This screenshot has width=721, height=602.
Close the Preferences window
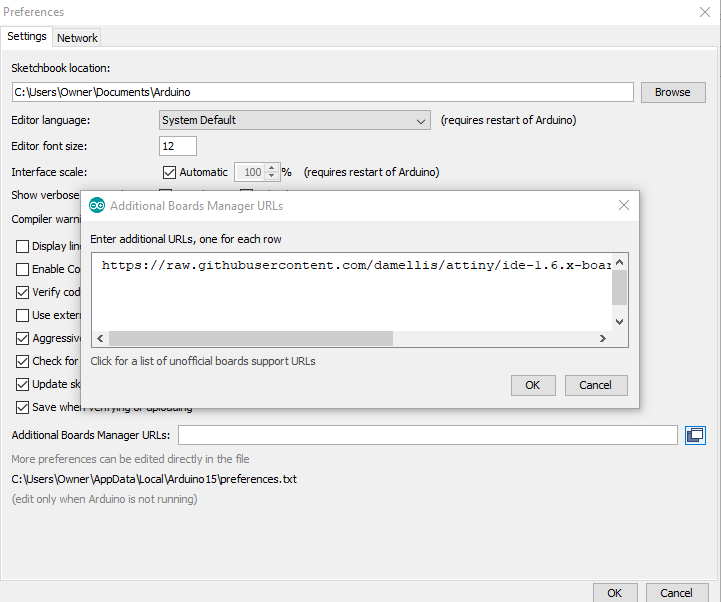click(x=704, y=12)
